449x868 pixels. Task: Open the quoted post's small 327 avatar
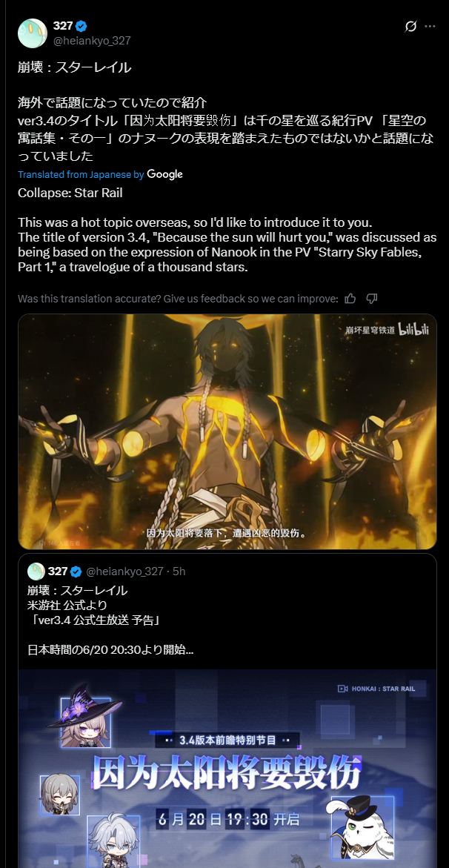tap(36, 571)
